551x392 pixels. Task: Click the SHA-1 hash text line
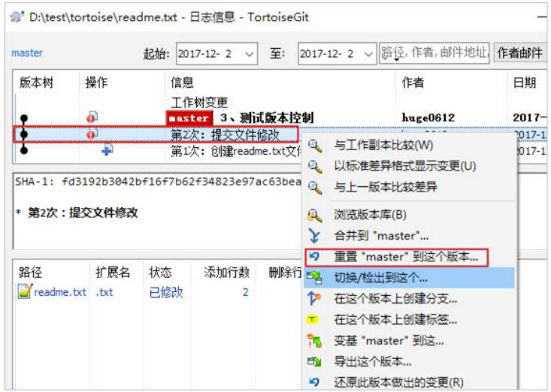coord(158,182)
